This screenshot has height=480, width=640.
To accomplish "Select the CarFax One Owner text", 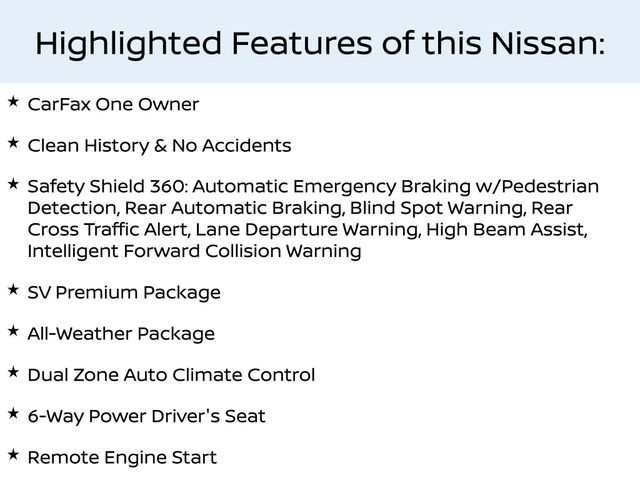I will [x=113, y=105].
